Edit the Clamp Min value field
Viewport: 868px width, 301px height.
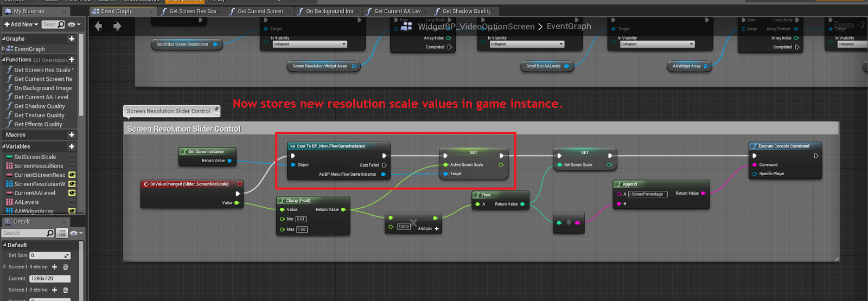coord(301,219)
